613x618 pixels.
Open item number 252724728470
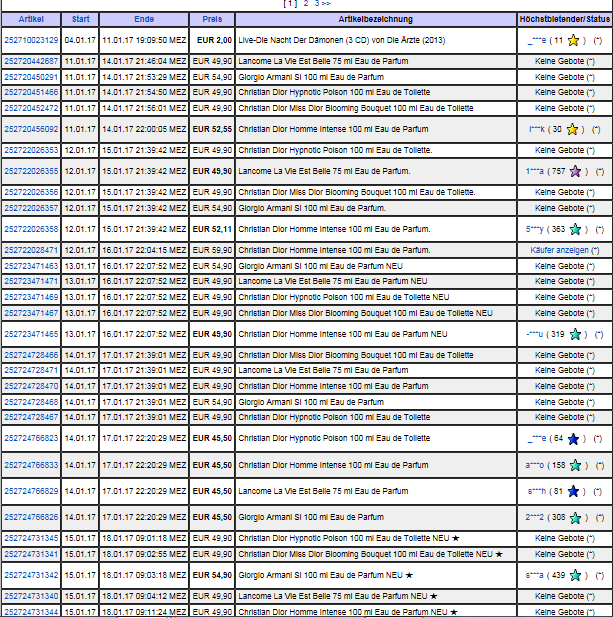click(31, 386)
